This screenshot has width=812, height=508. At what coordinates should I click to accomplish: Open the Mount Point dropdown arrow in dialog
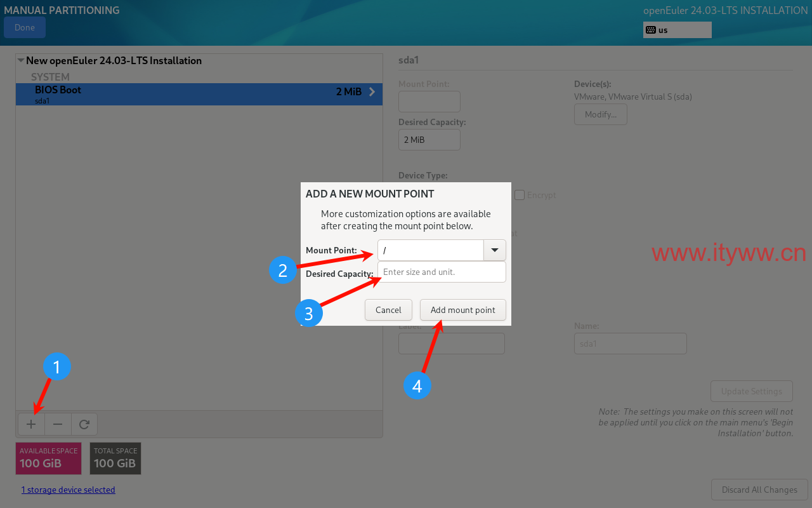[x=495, y=250]
